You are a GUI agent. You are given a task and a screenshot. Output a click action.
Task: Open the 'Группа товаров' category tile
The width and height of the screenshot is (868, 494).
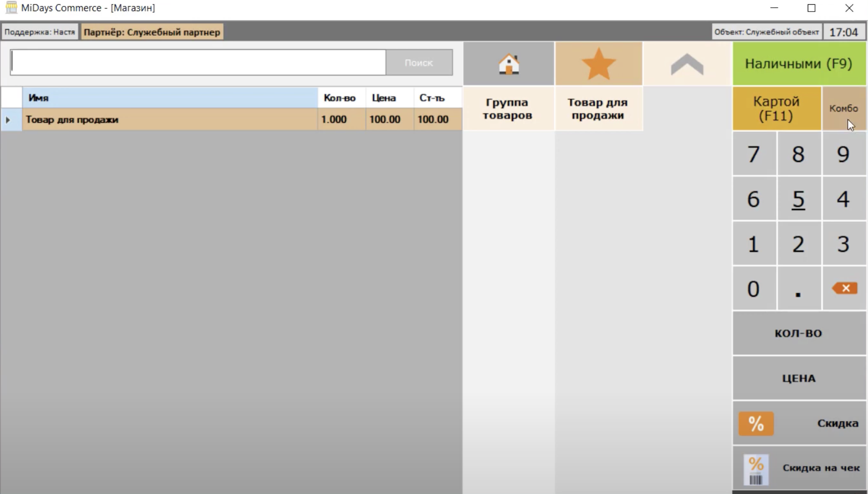click(508, 109)
